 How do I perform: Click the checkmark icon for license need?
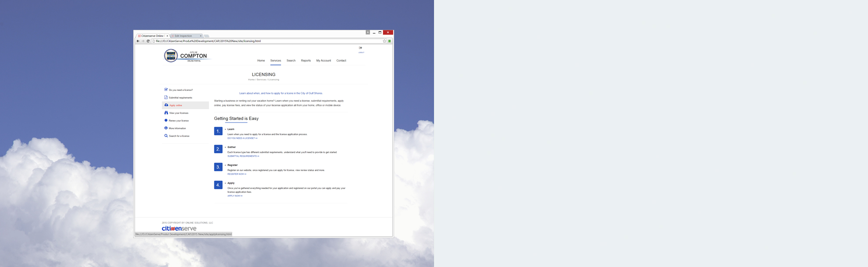coord(166,90)
